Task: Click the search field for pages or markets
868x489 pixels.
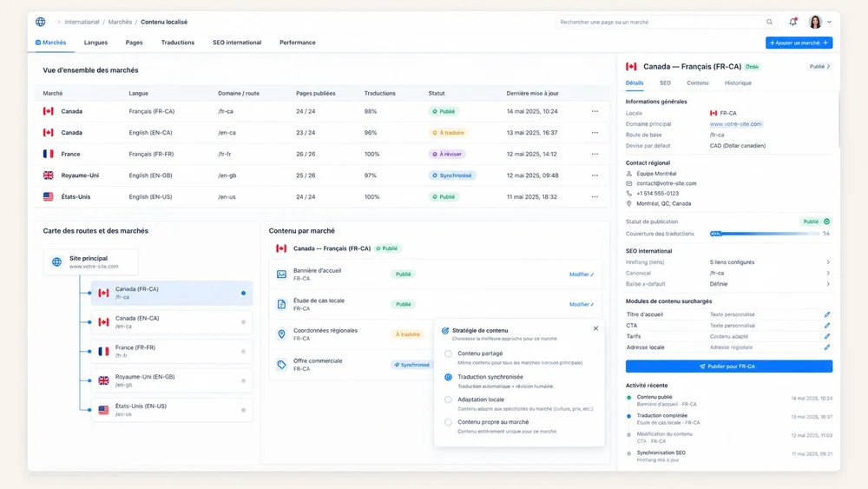Action: tap(666, 23)
